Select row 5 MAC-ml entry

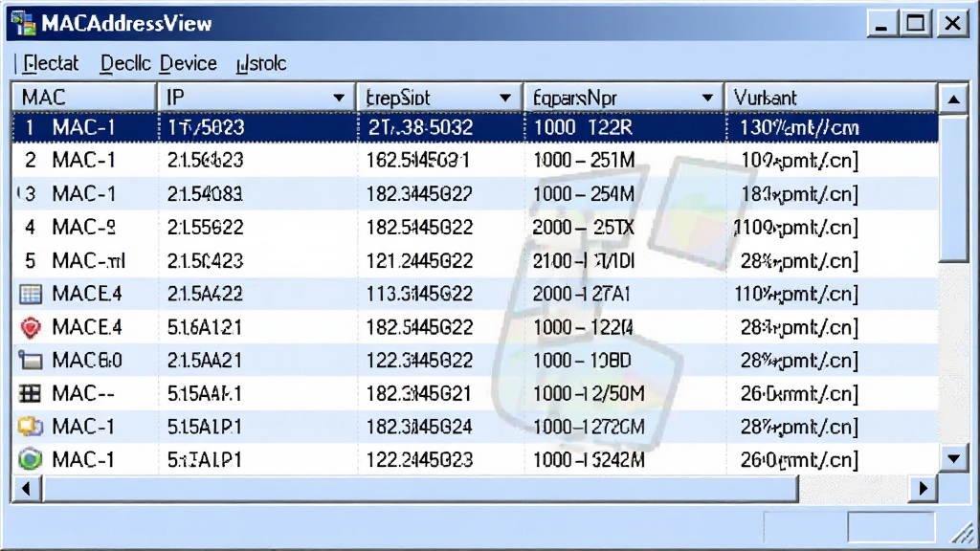coord(475,260)
